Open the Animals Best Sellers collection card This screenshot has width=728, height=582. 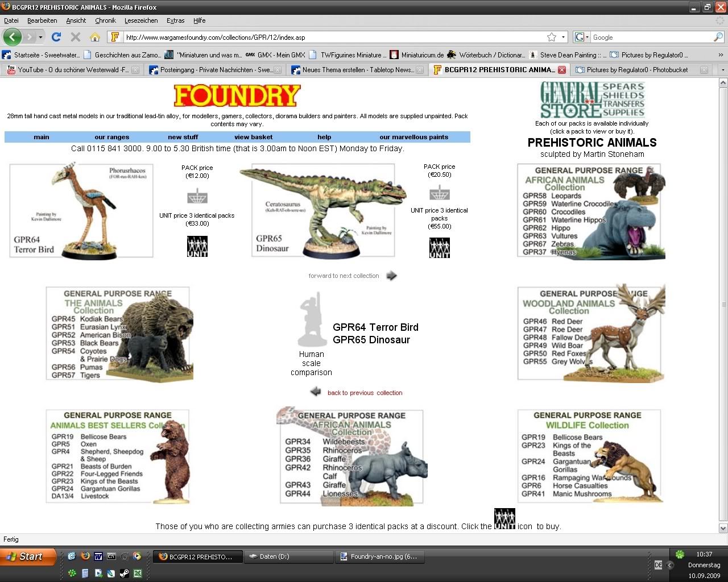click(118, 456)
